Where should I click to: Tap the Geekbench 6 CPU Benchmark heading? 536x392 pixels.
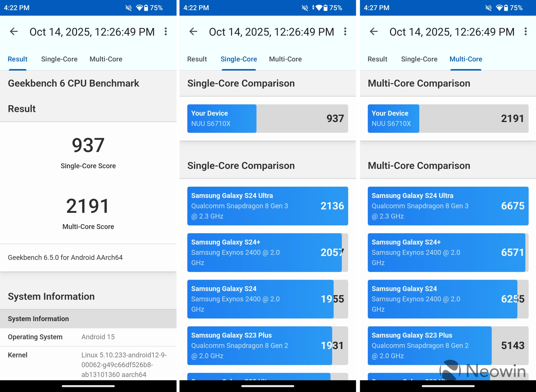[73, 83]
